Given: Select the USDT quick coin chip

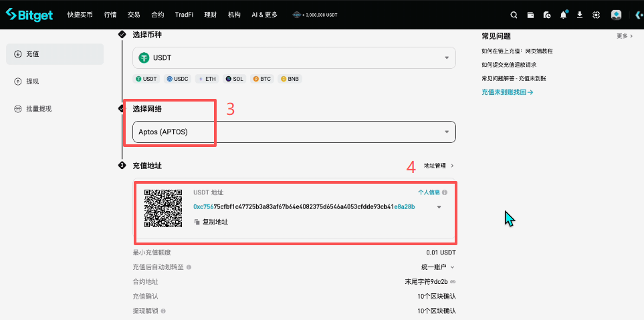Looking at the screenshot, I should [146, 79].
